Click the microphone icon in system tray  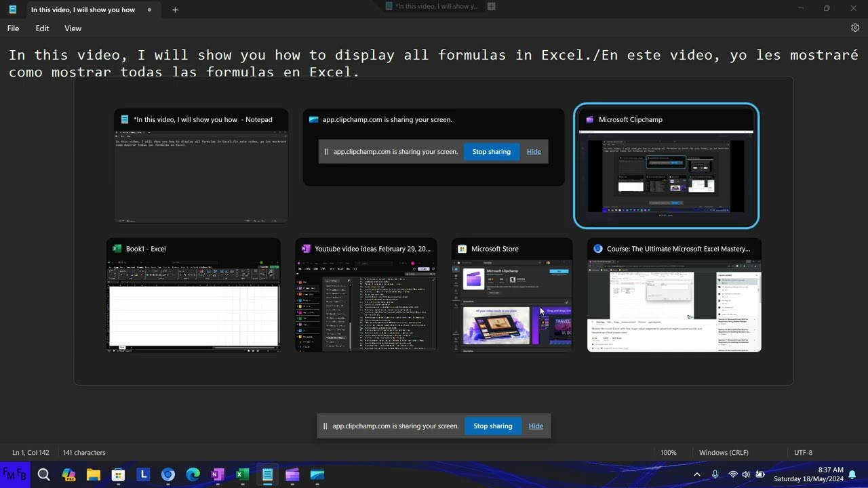[715, 474]
